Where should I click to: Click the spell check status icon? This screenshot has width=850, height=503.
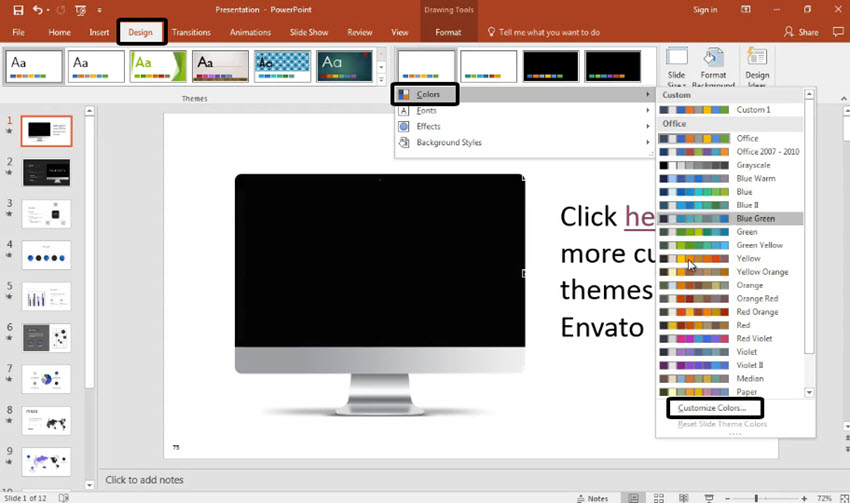pos(63,498)
